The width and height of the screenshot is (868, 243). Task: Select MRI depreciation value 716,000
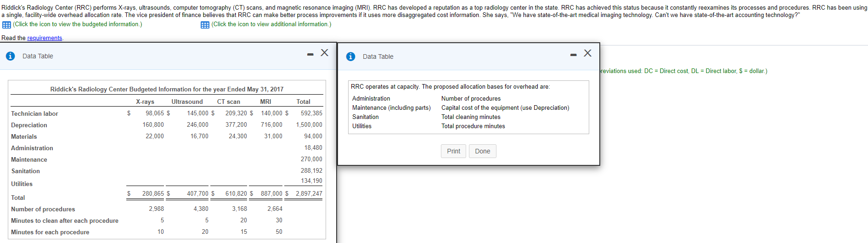click(x=271, y=124)
